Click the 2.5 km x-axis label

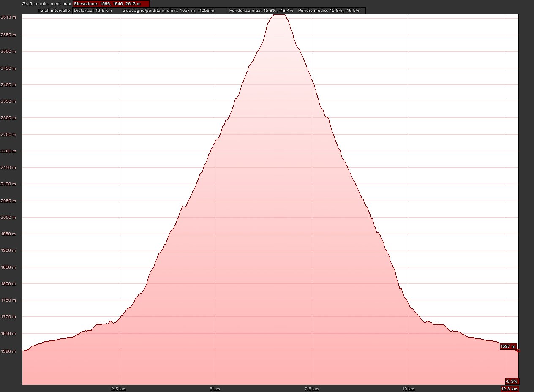coord(119,389)
